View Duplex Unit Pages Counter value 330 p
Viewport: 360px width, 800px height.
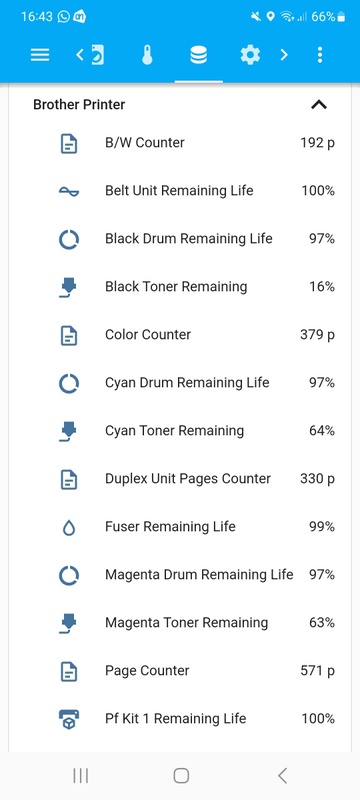(x=317, y=479)
